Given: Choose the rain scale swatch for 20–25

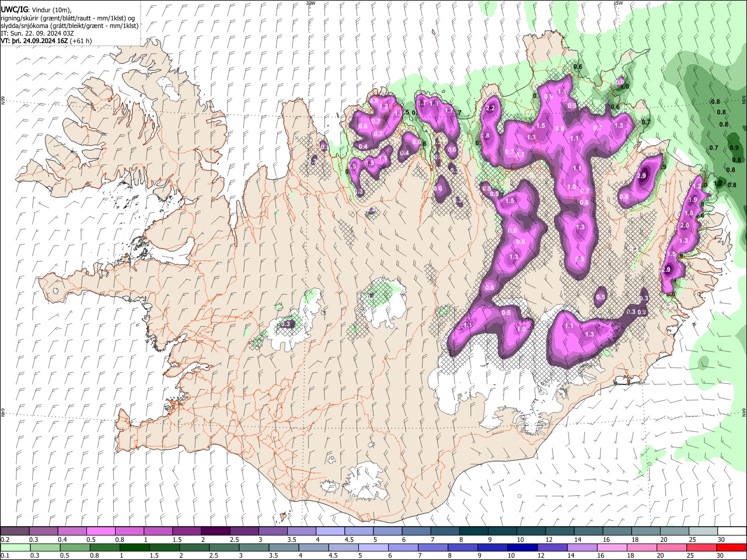Looking at the screenshot, I should pyautogui.click(x=672, y=547).
